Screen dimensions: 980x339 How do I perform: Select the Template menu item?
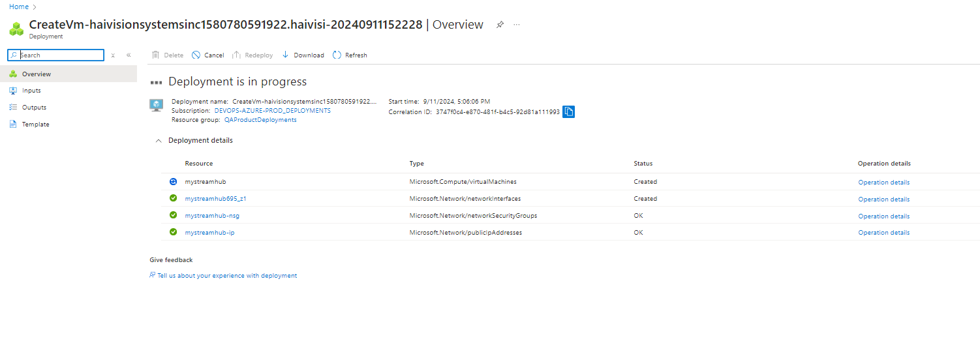(35, 125)
